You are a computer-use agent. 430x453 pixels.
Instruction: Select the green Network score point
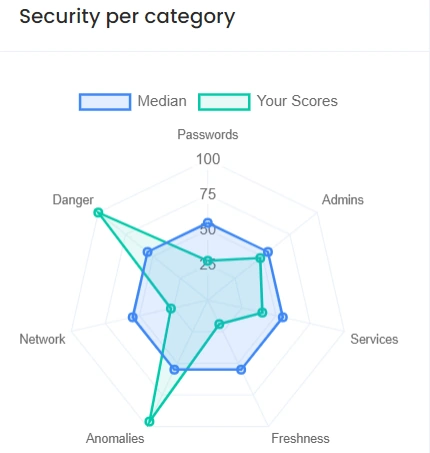[171, 308]
